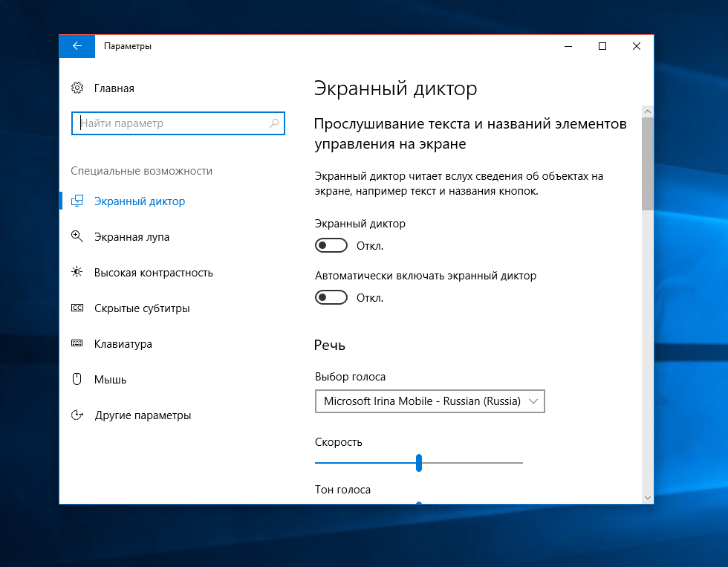Click the Экранный диктор page title

[395, 88]
